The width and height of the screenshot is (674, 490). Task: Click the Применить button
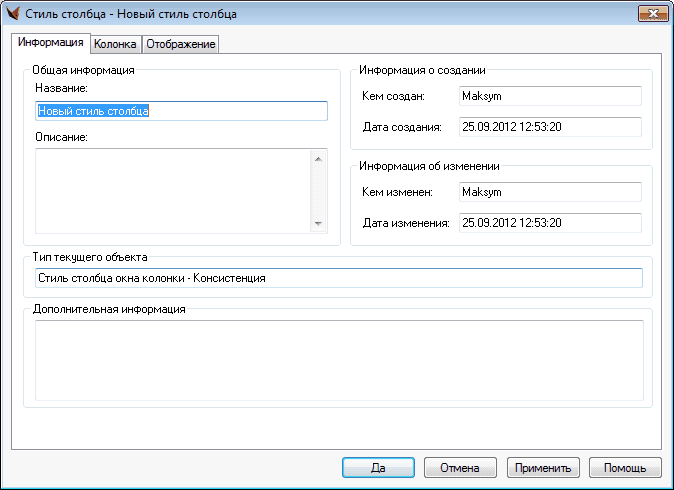543,467
